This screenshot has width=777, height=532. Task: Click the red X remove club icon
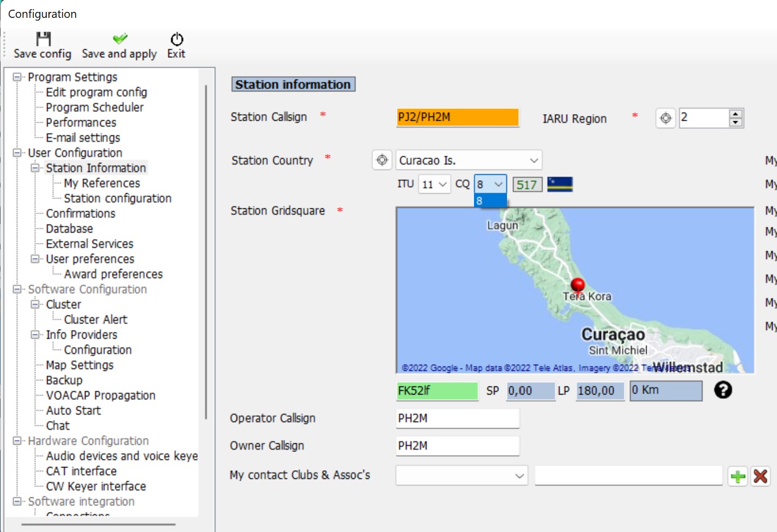(760, 476)
